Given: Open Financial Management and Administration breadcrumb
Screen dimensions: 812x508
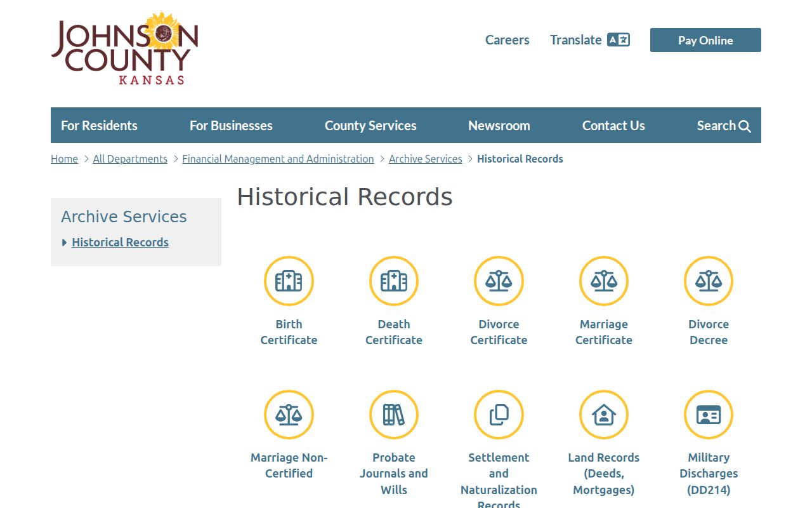Looking at the screenshot, I should point(278,159).
